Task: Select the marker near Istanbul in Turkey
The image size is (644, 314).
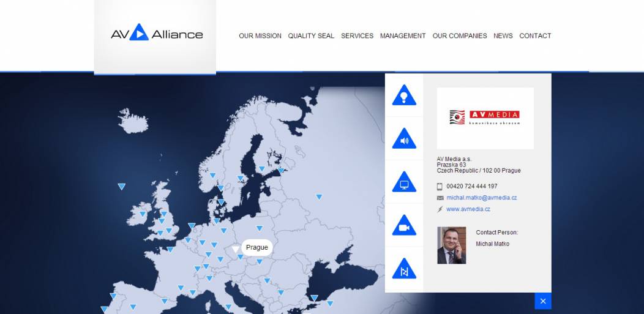Action: [314, 298]
